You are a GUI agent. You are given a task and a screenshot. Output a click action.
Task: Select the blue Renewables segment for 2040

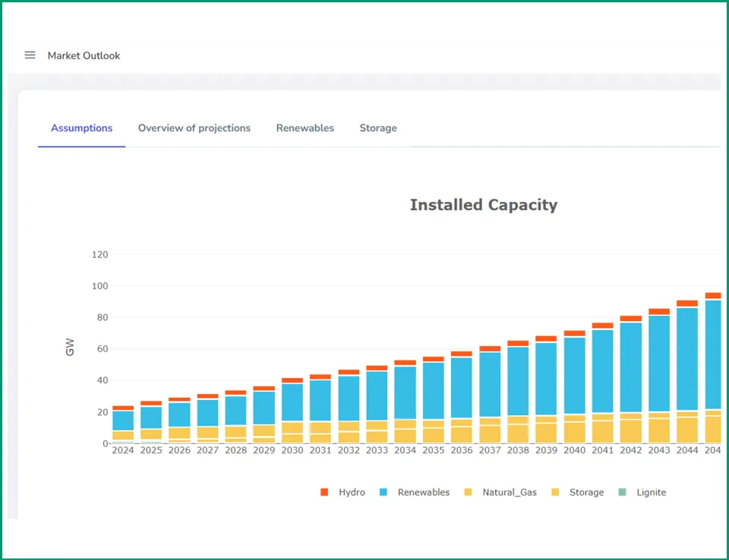[575, 376]
